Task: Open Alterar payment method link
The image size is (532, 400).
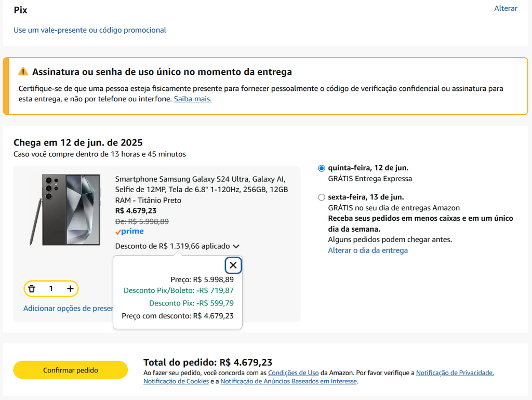Action: click(506, 8)
